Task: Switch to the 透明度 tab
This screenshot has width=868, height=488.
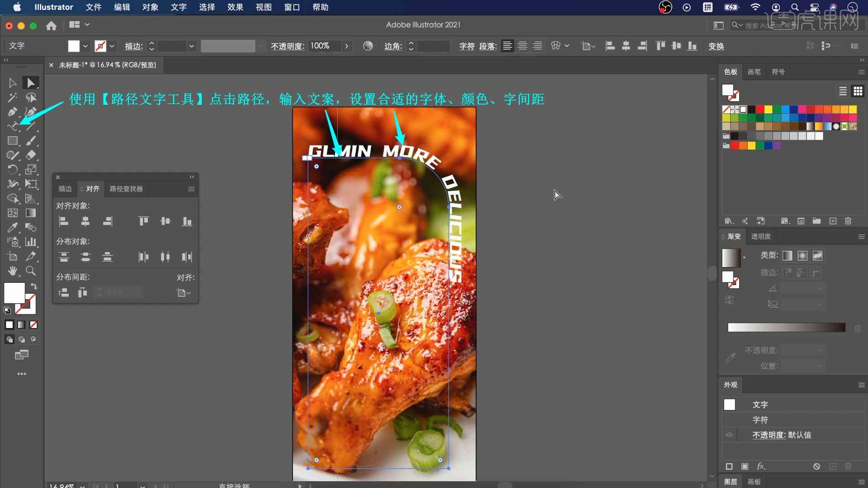Action: pyautogui.click(x=761, y=236)
